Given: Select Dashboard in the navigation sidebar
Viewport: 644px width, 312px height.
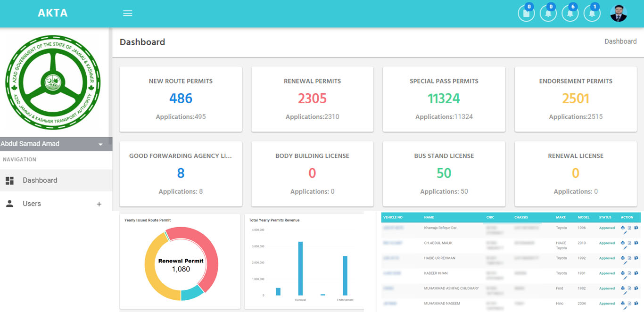Looking at the screenshot, I should (x=40, y=181).
